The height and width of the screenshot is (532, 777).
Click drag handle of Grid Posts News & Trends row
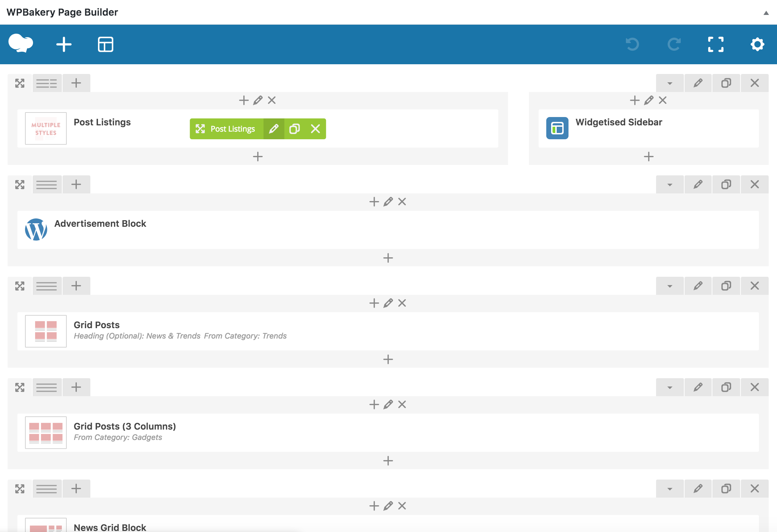pos(20,286)
